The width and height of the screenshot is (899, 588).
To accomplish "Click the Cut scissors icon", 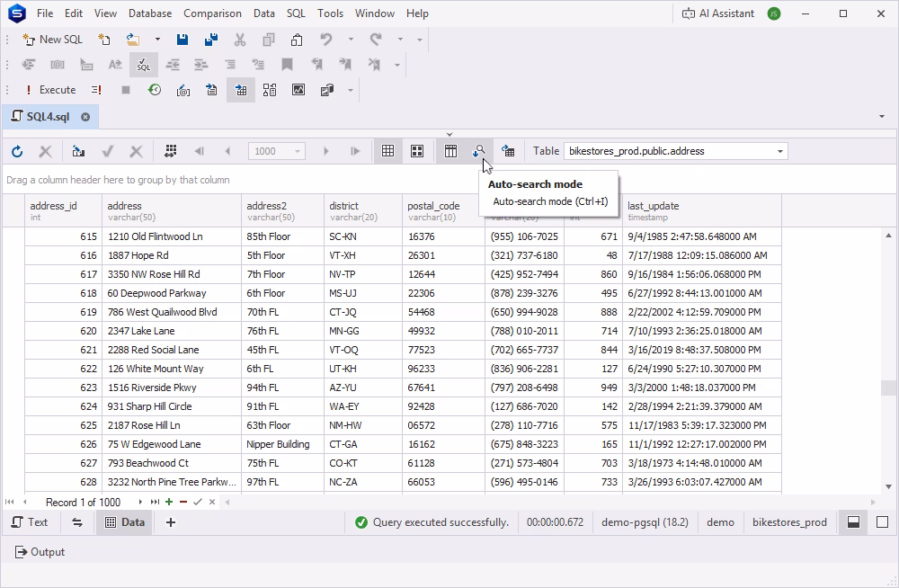I will point(240,40).
